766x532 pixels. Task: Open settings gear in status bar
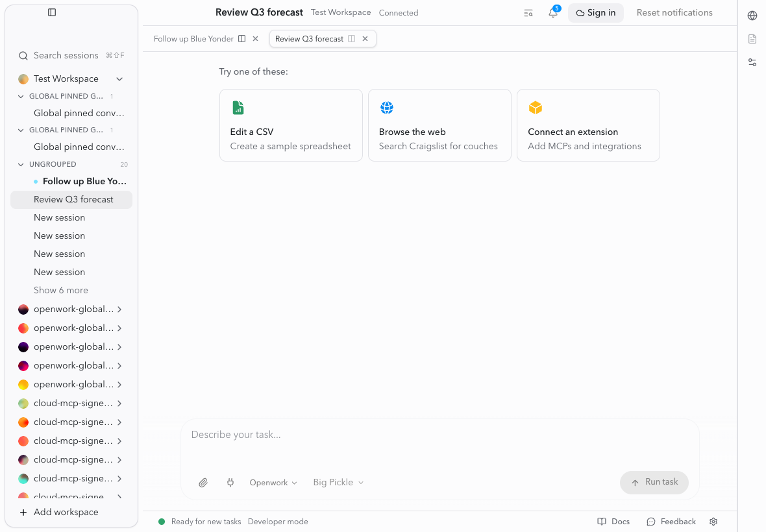point(713,522)
